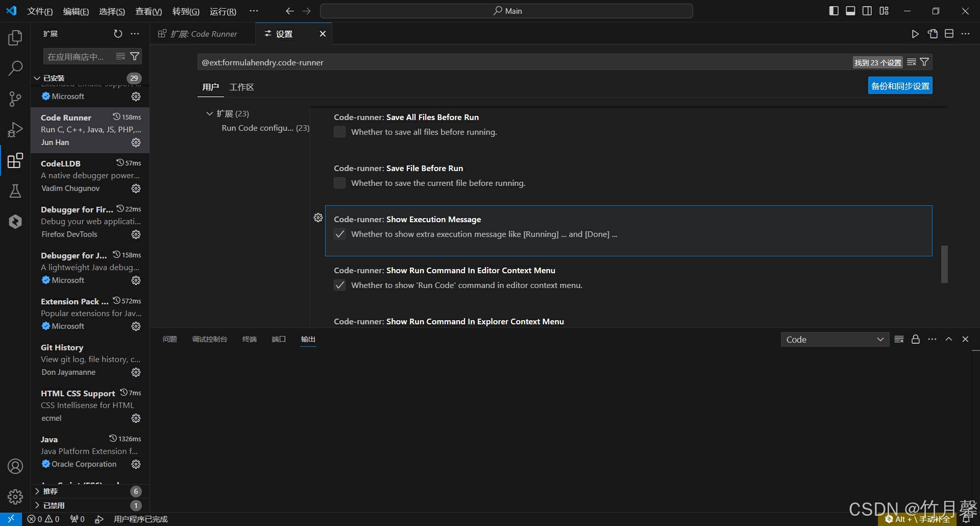Maximize the bottom panel size
This screenshot has height=526, width=980.
coord(949,340)
